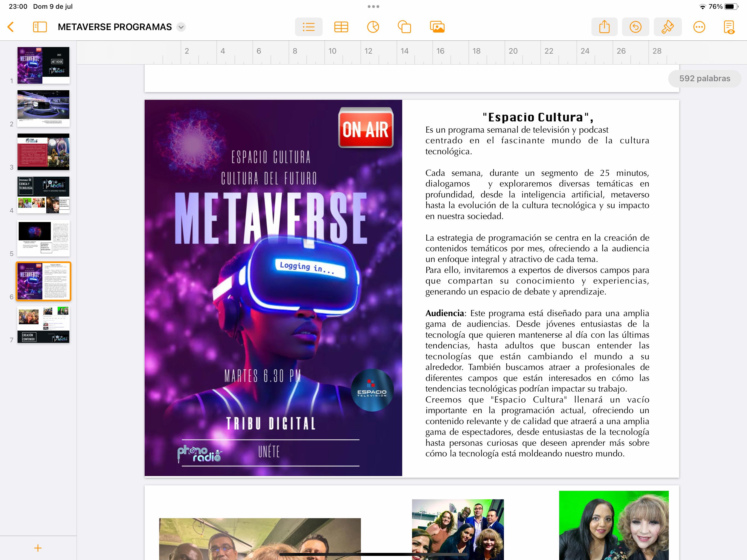Add a new page with plus button
747x560 pixels.
coord(38,548)
